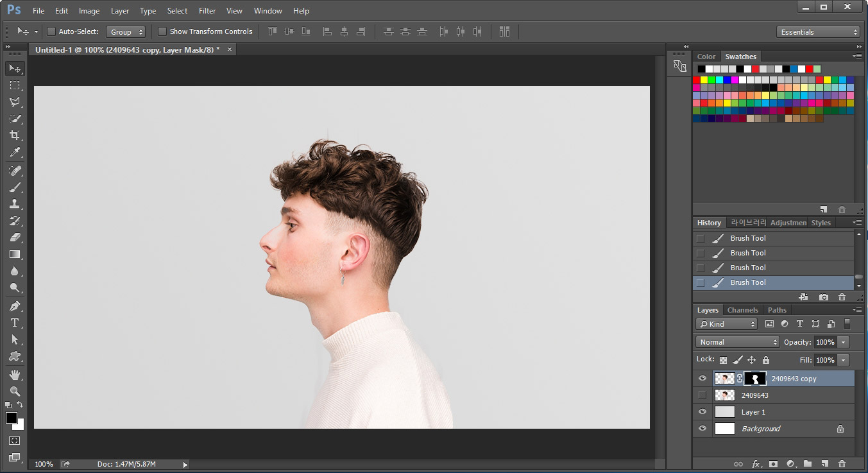Toggle Quick Mask mode

[15, 441]
